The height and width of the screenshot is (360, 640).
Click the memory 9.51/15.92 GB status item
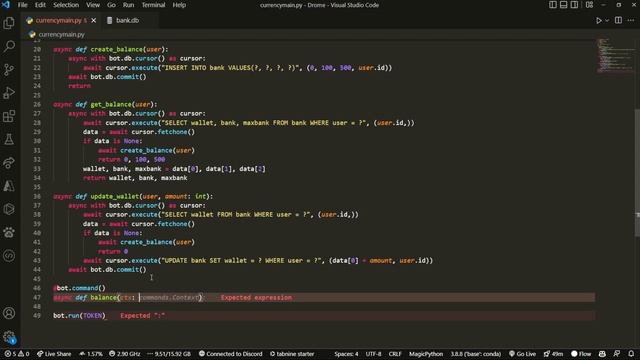(169, 354)
